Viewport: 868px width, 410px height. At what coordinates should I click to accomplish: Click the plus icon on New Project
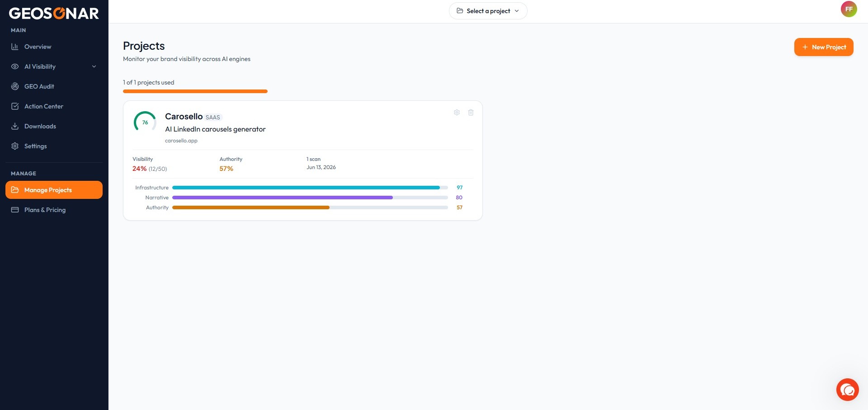(805, 47)
